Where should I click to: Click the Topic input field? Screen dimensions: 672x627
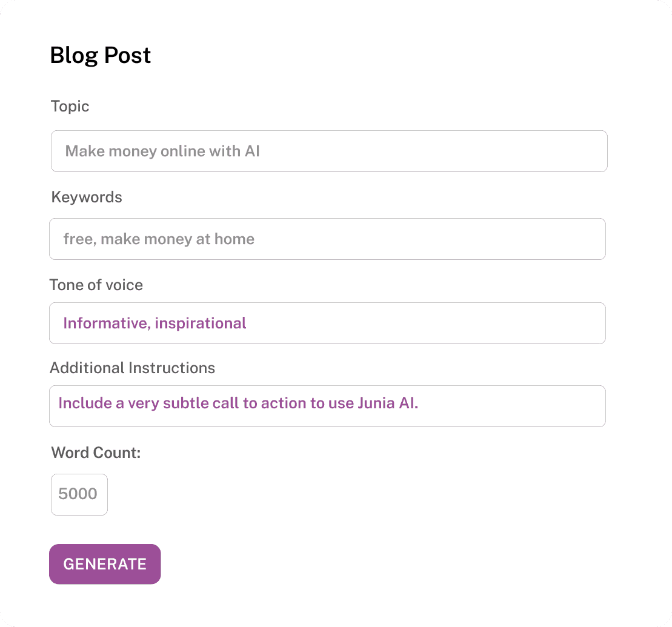tap(329, 151)
